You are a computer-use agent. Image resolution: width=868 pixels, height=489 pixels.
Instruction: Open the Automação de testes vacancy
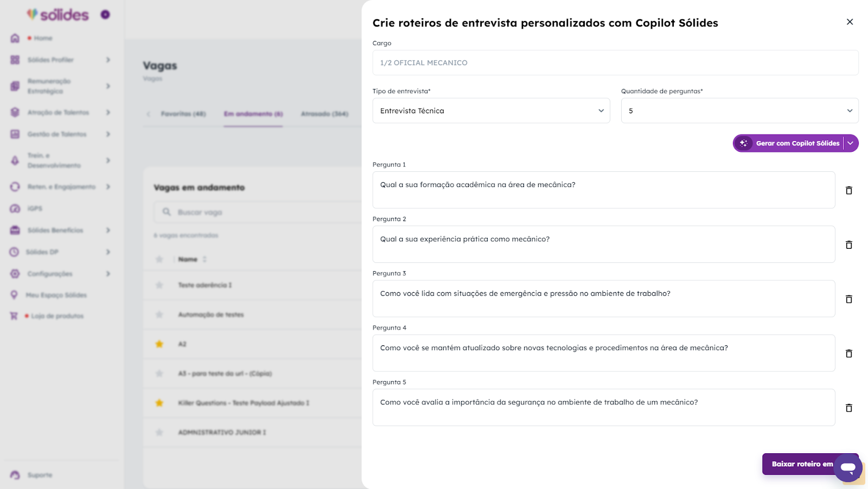(211, 314)
